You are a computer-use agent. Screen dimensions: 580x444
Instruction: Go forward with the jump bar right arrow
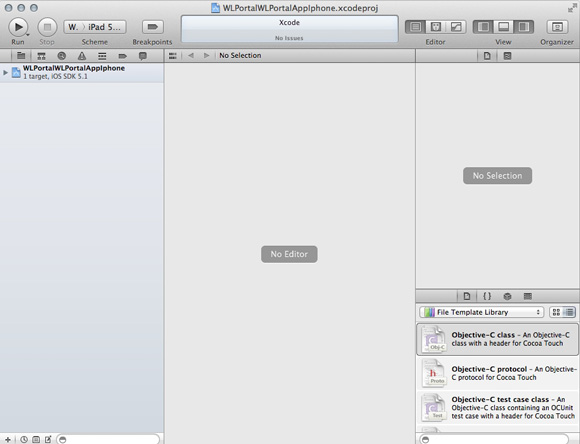click(x=206, y=56)
